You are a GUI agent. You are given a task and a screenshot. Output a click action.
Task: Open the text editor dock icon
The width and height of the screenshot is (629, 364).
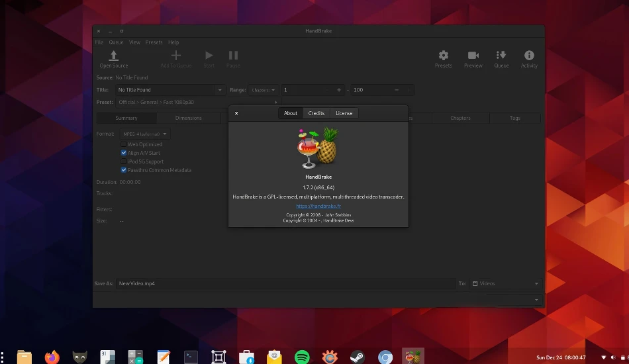click(164, 357)
